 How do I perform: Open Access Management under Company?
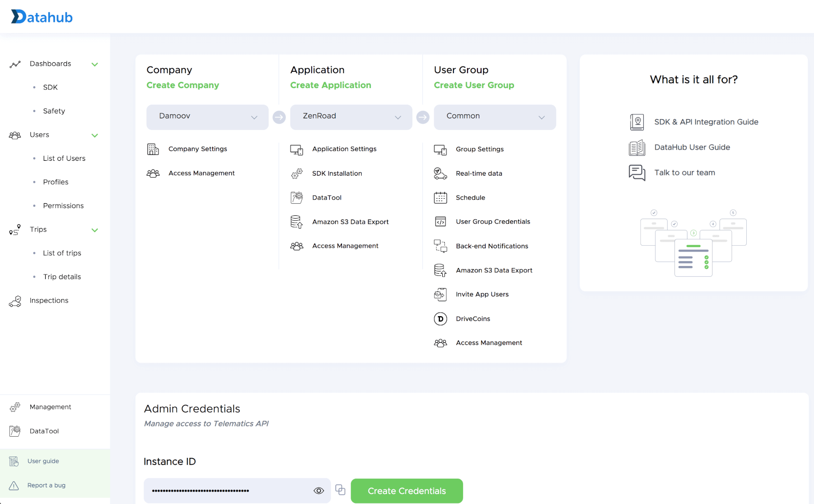coord(201,173)
